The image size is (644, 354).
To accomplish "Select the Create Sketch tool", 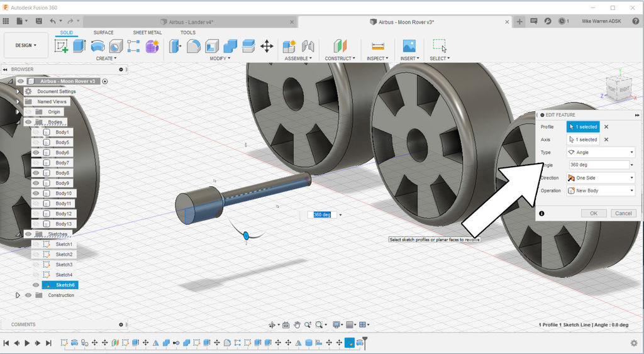I will (x=61, y=45).
